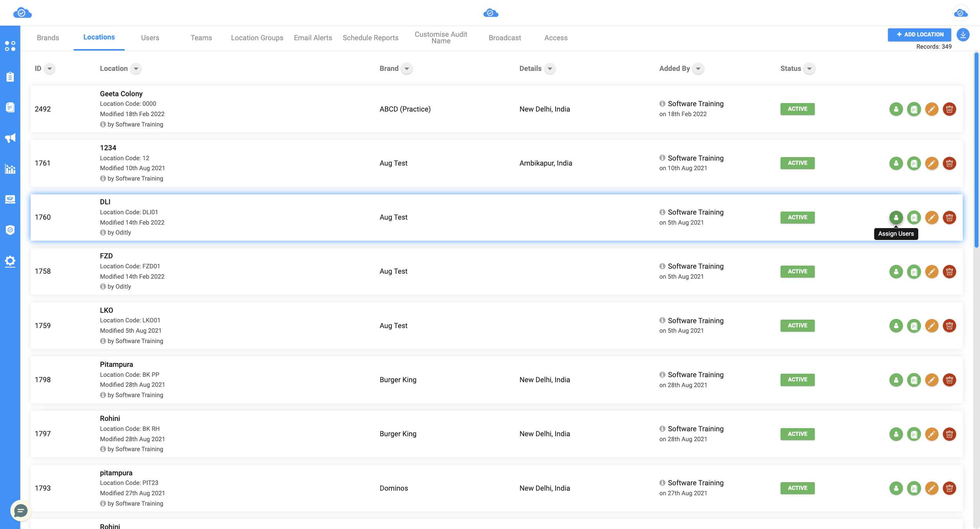Copy the Geeta Colony location

tap(914, 109)
